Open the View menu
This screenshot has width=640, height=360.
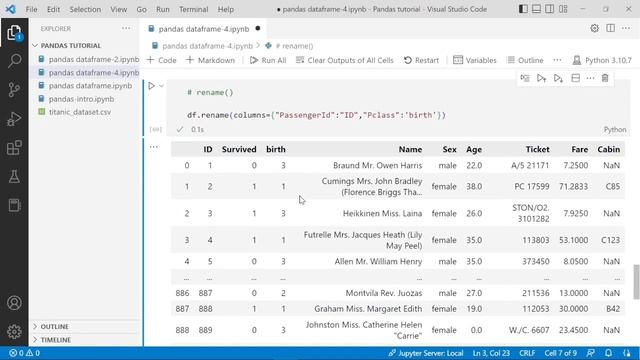[118, 9]
